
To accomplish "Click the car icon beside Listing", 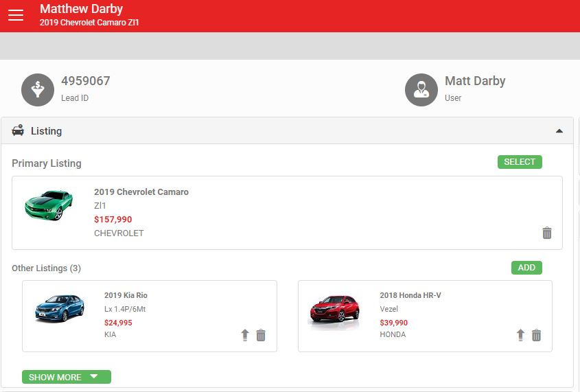I will coord(18,130).
